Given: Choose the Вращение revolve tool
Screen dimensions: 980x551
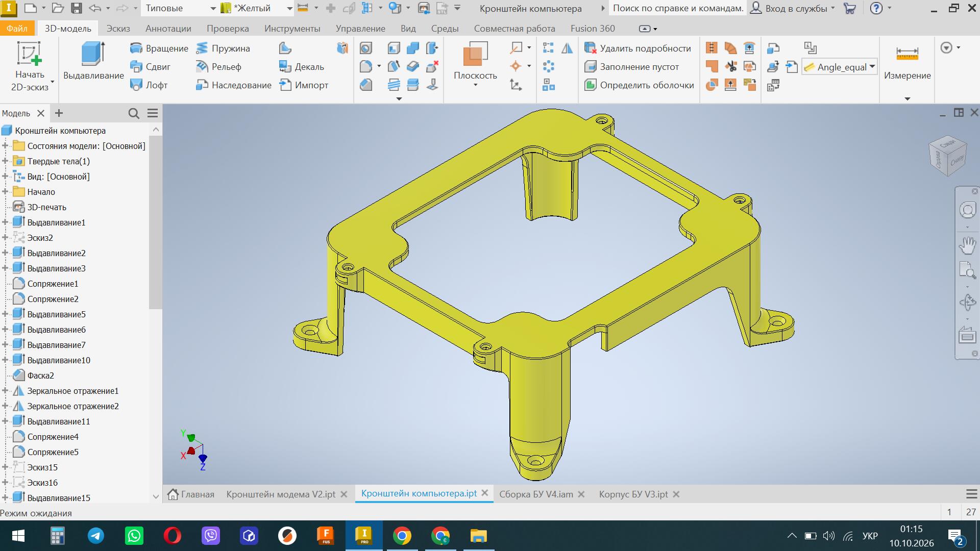Looking at the screenshot, I should coord(159,48).
